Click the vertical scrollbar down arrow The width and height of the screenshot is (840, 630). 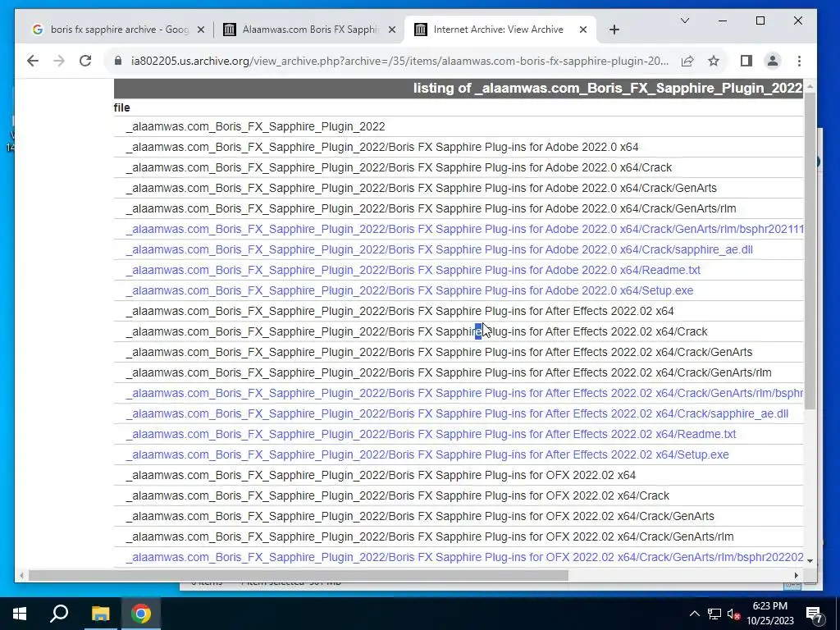[810, 560]
